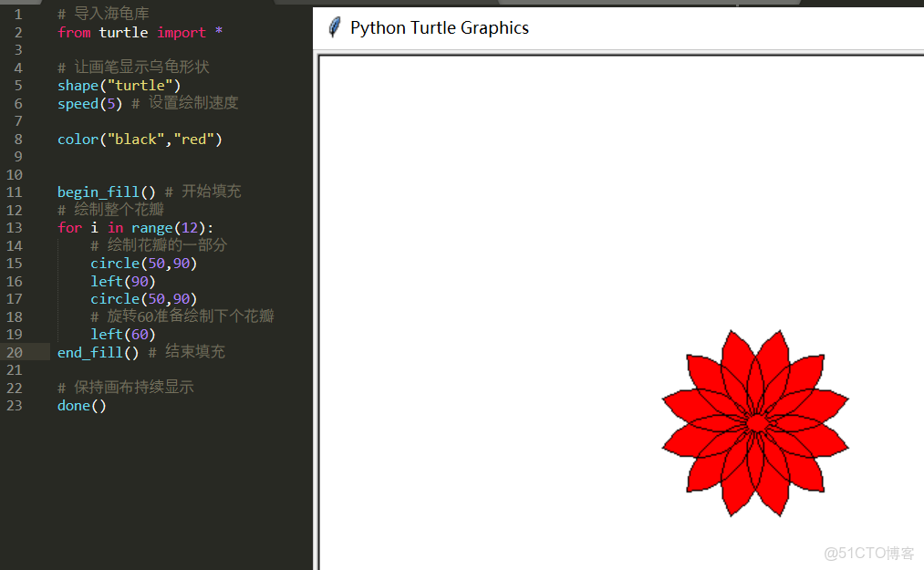Click the comment '# 旋转60准备绘制下个花瓣'
Screen dimensions: 924x570
coord(182,316)
